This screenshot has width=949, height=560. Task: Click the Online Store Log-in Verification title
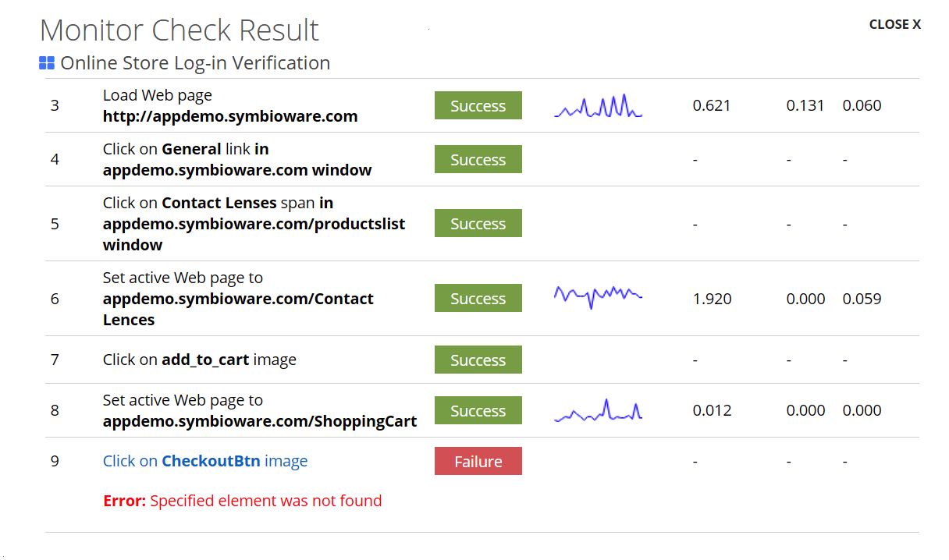tap(195, 63)
